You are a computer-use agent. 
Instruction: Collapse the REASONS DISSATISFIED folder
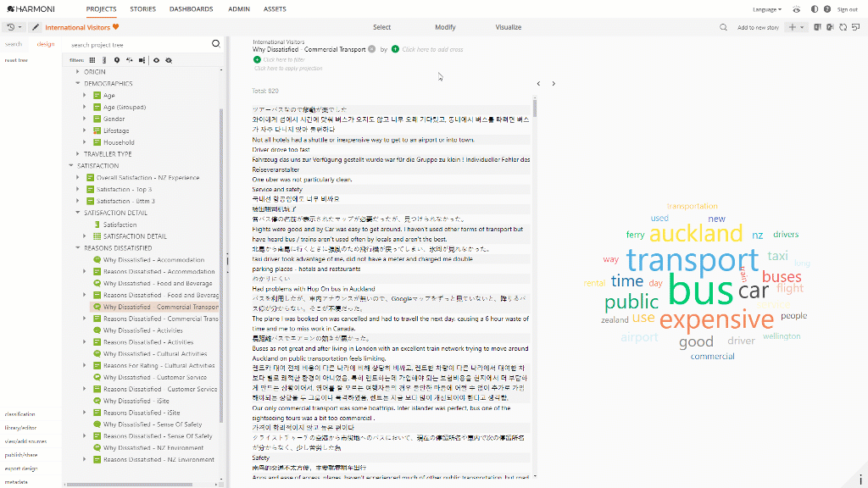(77, 248)
